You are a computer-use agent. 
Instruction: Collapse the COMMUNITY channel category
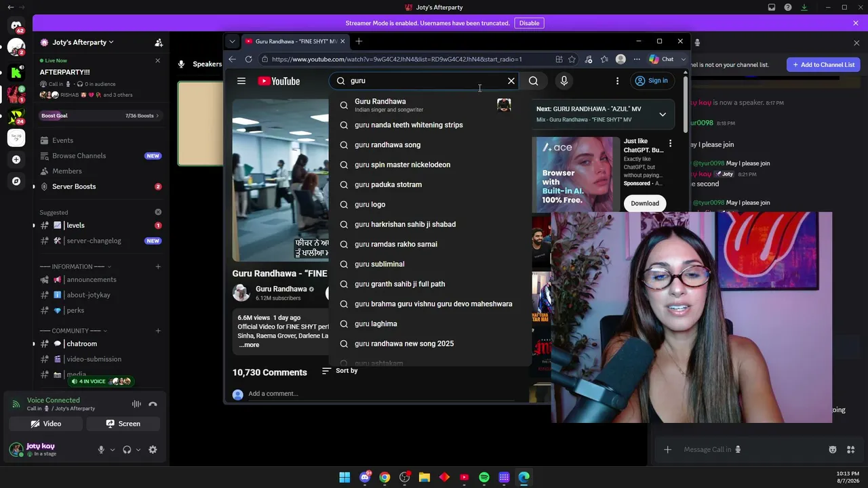point(73,331)
